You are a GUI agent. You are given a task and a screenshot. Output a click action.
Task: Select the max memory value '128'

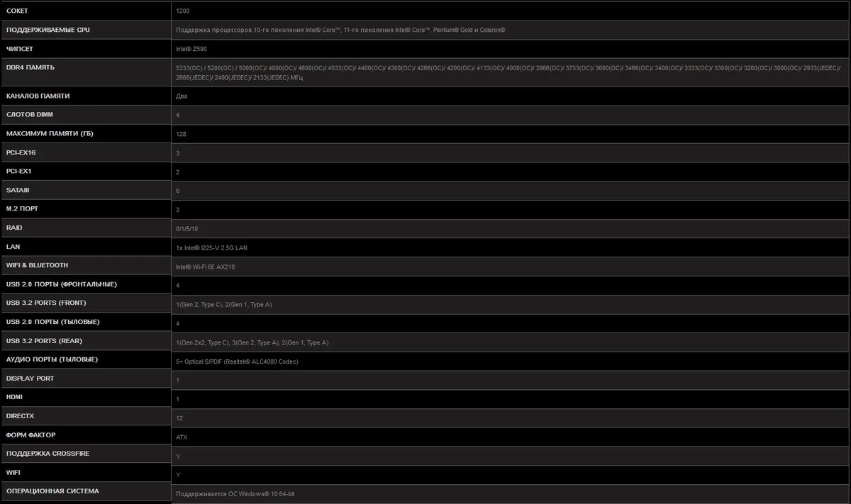[181, 134]
